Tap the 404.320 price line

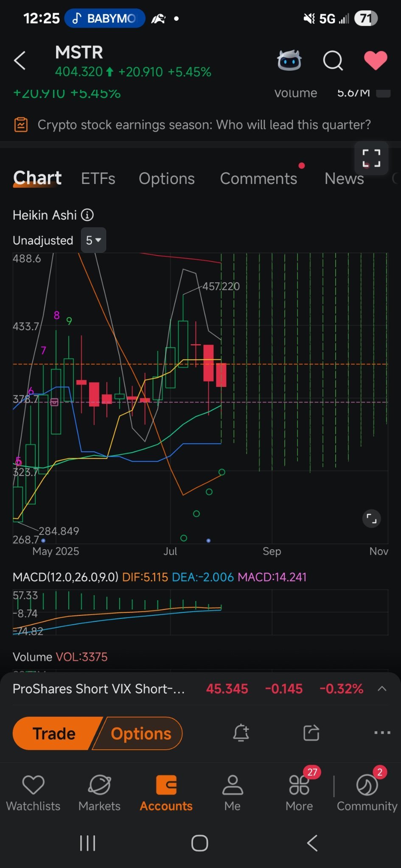point(133,72)
